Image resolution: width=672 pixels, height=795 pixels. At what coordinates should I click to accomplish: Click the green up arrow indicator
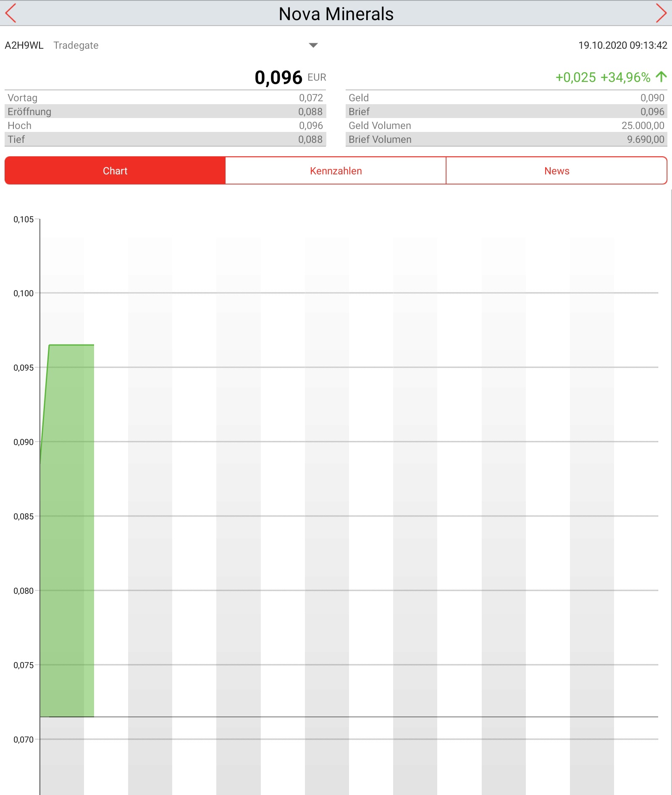(661, 77)
